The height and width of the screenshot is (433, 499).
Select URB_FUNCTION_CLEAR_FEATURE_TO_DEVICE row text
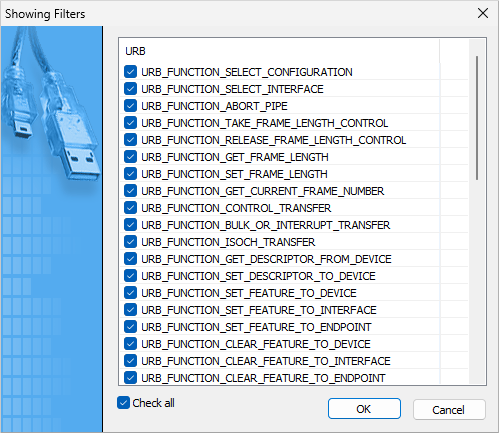256,344
